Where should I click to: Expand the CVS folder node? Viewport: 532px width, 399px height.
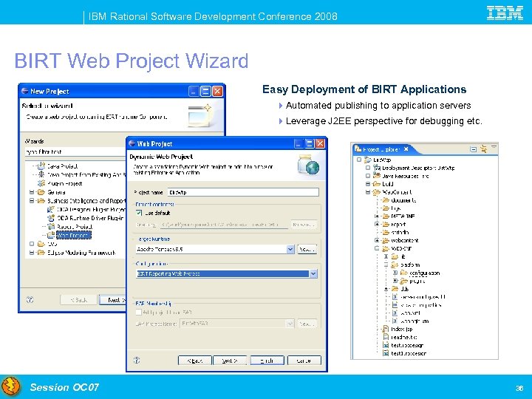coord(32,244)
